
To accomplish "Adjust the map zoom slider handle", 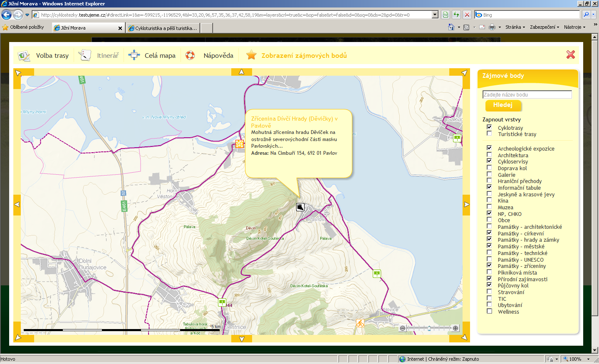I will point(429,328).
